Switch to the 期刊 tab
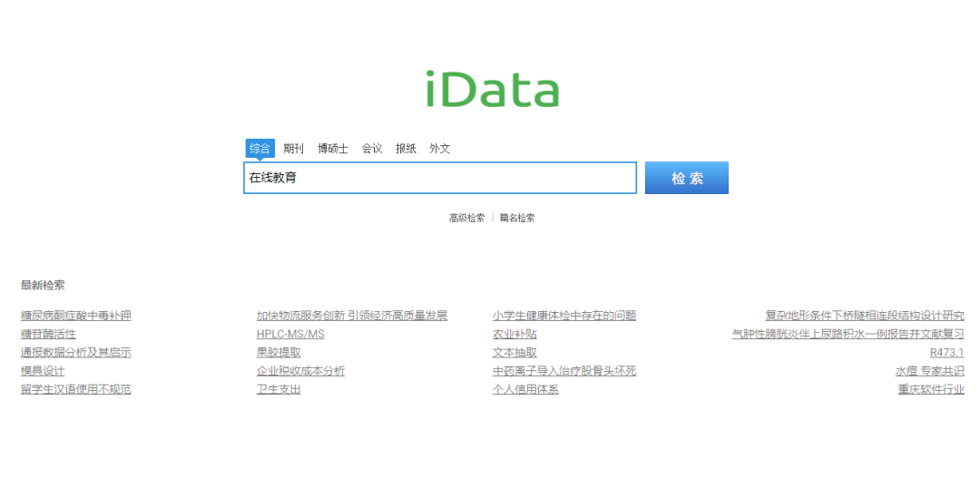 point(293,149)
